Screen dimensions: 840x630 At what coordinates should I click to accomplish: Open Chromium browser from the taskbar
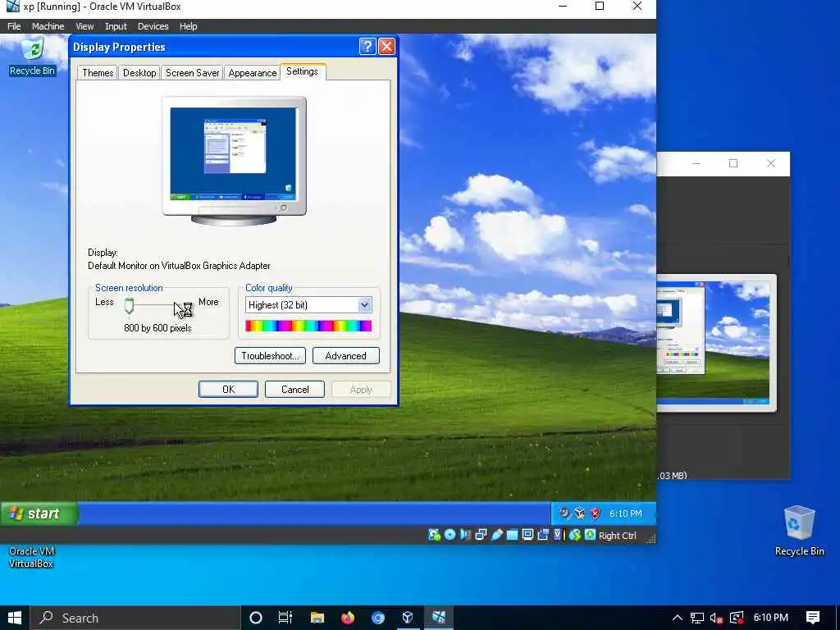(378, 618)
